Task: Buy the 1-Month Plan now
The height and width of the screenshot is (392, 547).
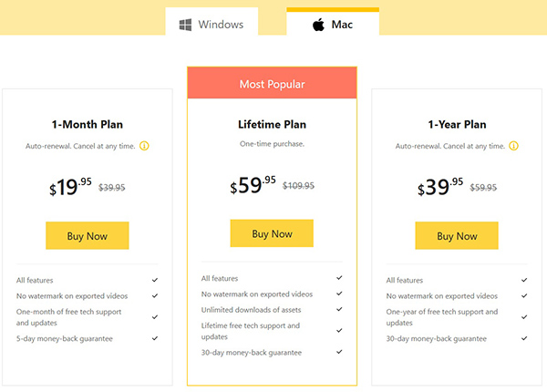Action: tap(88, 236)
